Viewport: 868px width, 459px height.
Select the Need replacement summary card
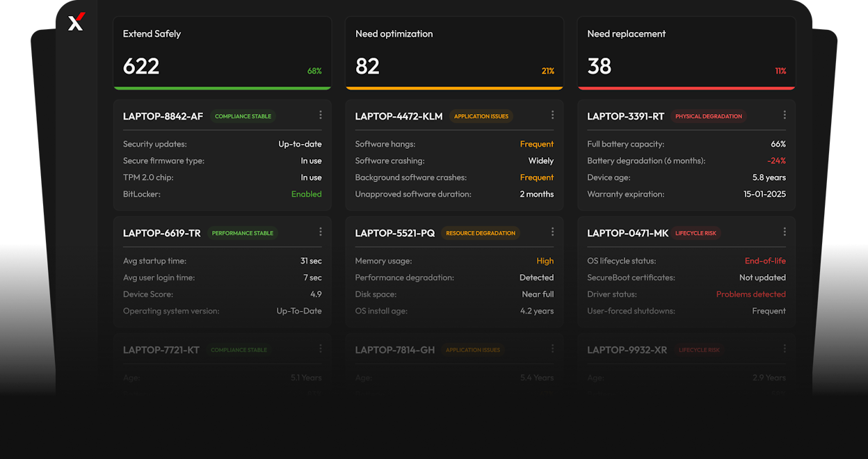pyautogui.click(x=686, y=52)
